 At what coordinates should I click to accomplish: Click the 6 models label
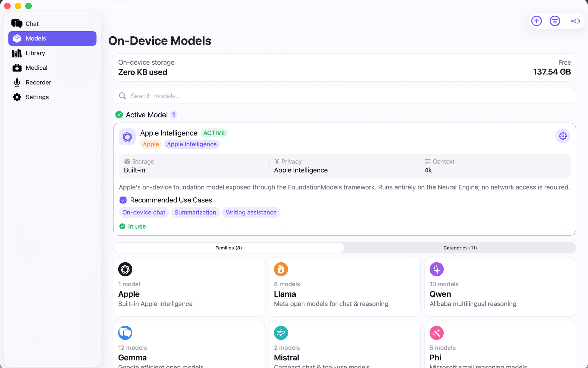click(287, 284)
